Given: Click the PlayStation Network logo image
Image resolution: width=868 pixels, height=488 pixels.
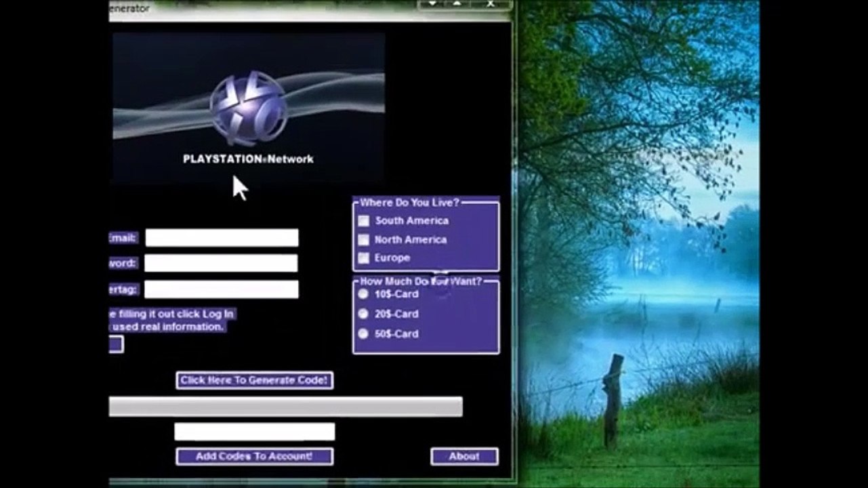Looking at the screenshot, I should 249,107.
